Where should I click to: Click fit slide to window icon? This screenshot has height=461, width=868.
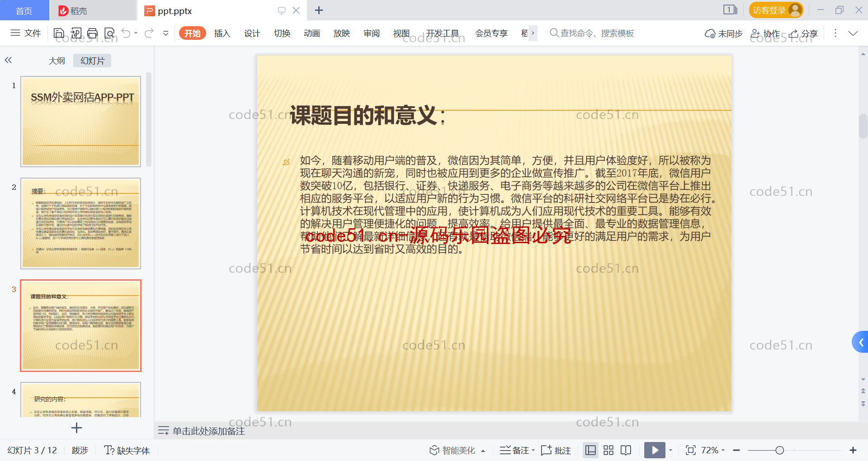pos(690,450)
